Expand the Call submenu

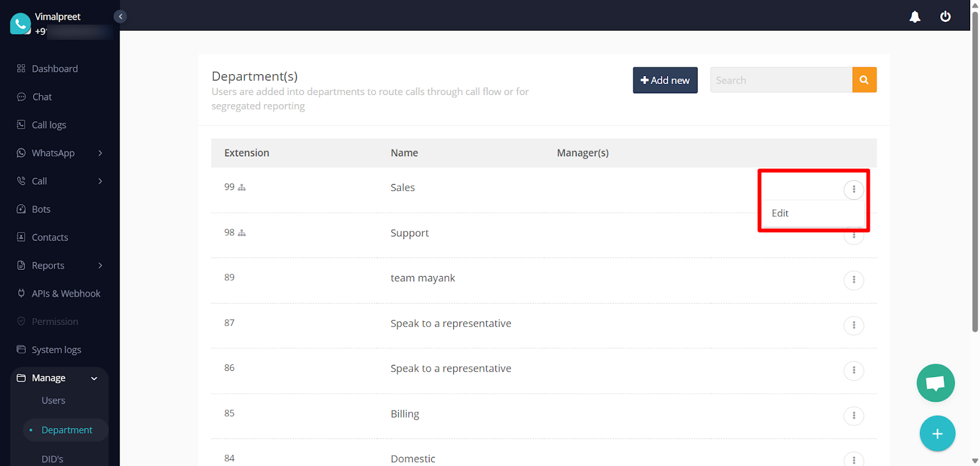point(100,181)
